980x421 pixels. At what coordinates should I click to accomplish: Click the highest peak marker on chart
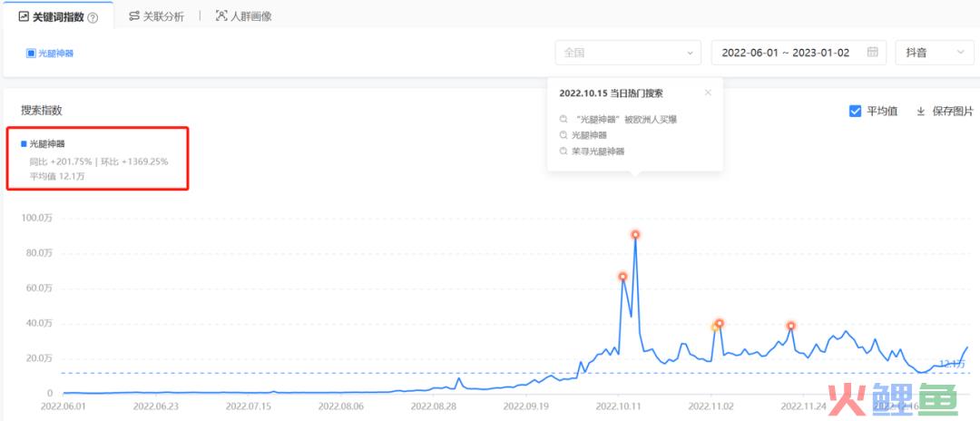[x=635, y=235]
